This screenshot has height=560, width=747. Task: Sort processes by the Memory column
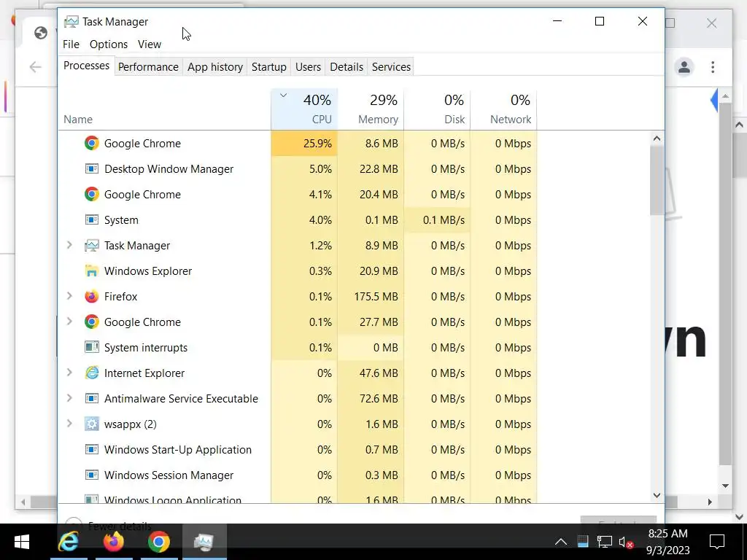pyautogui.click(x=371, y=109)
